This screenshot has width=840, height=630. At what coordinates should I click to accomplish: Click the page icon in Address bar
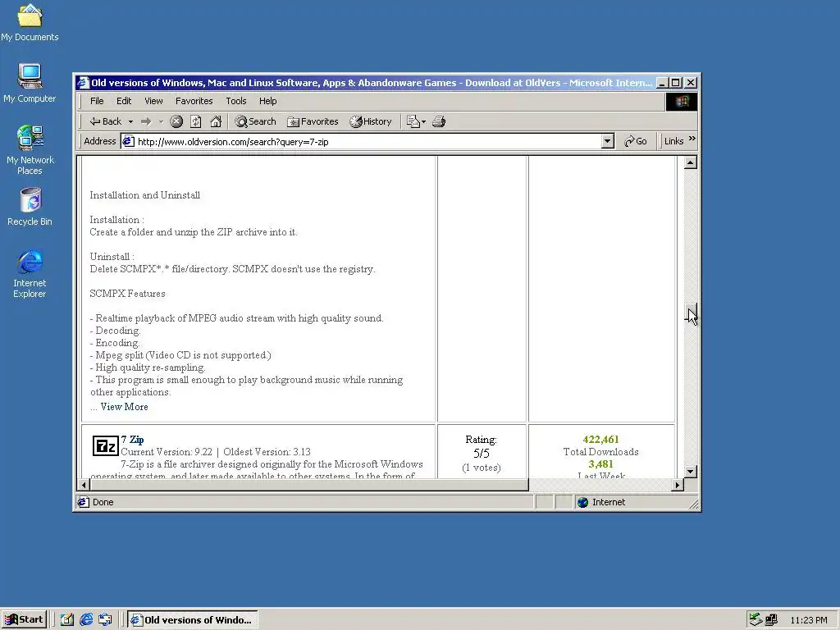(128, 141)
